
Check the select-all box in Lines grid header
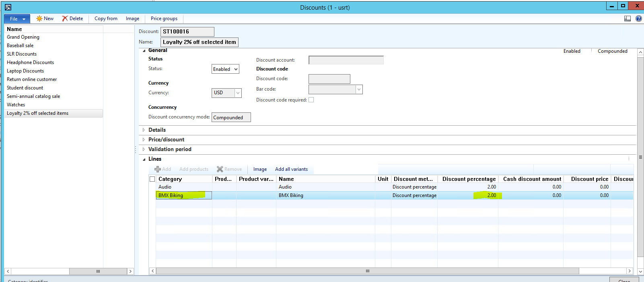tap(152, 179)
